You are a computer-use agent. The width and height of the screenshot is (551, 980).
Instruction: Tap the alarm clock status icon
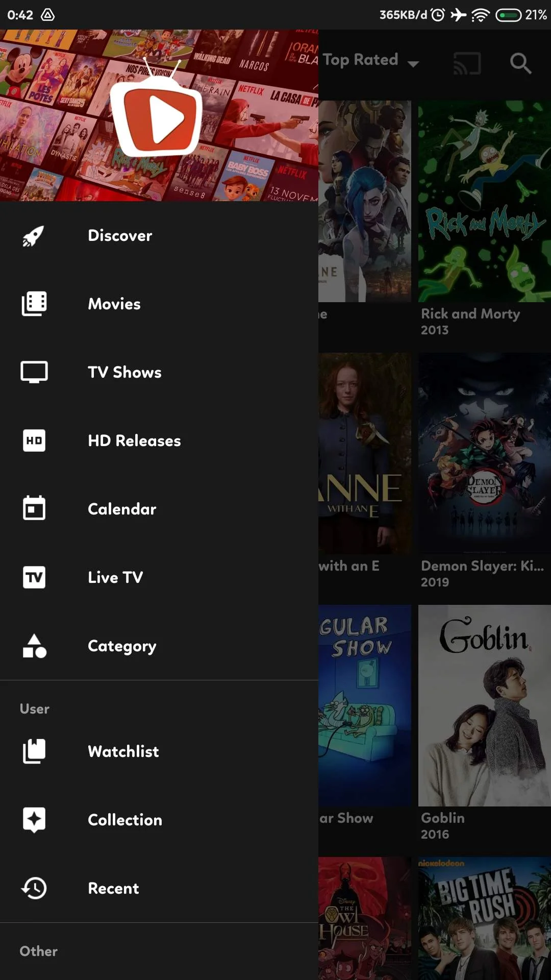pos(438,15)
